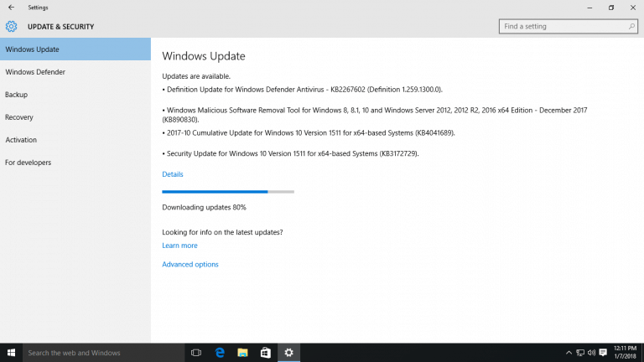Click the Windows Update page heading
Viewport: 644px width, 362px height.
pos(204,56)
